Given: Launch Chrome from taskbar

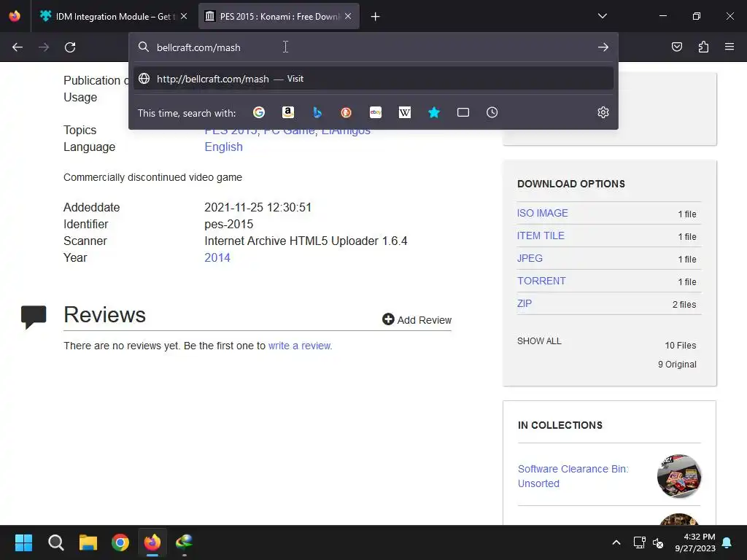Looking at the screenshot, I should pos(120,542).
